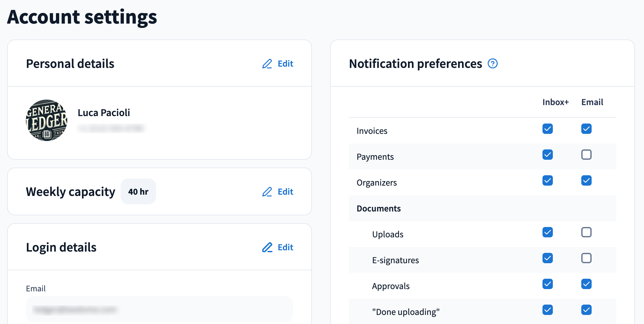Toggle Inbox+ checkbox for E-signatures
The height and width of the screenshot is (324, 644).
547,258
